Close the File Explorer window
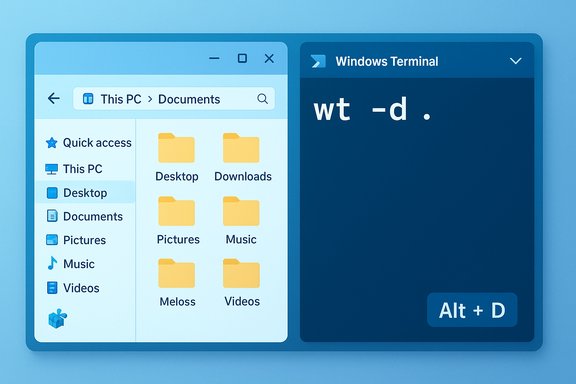The width and height of the screenshot is (576, 384). 269,58
